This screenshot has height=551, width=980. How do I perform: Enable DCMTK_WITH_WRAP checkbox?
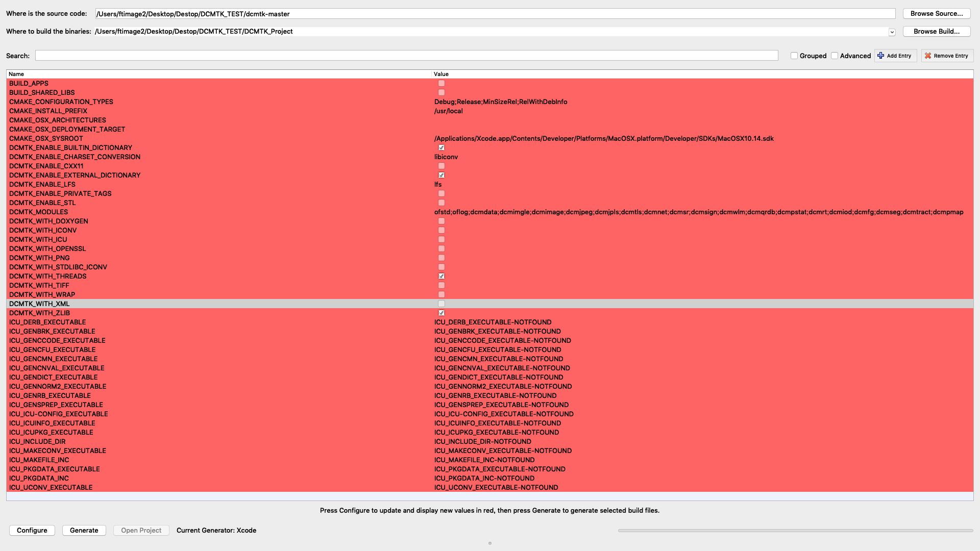point(442,294)
